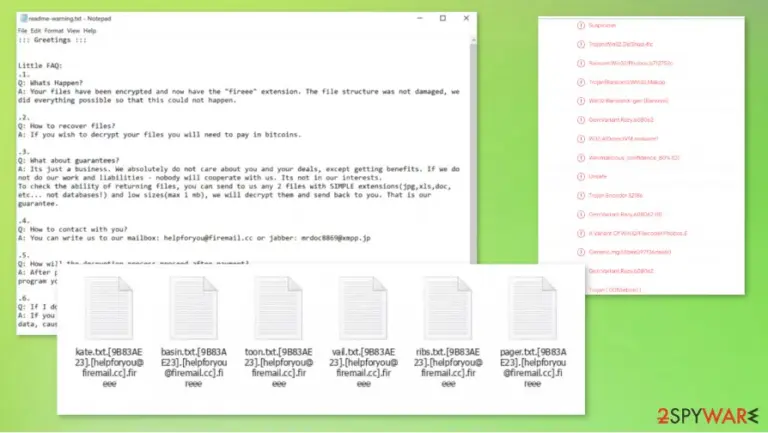Select the ribs.txt encrypted file icon
Image resolution: width=768 pixels, height=433 pixels.
448,308
